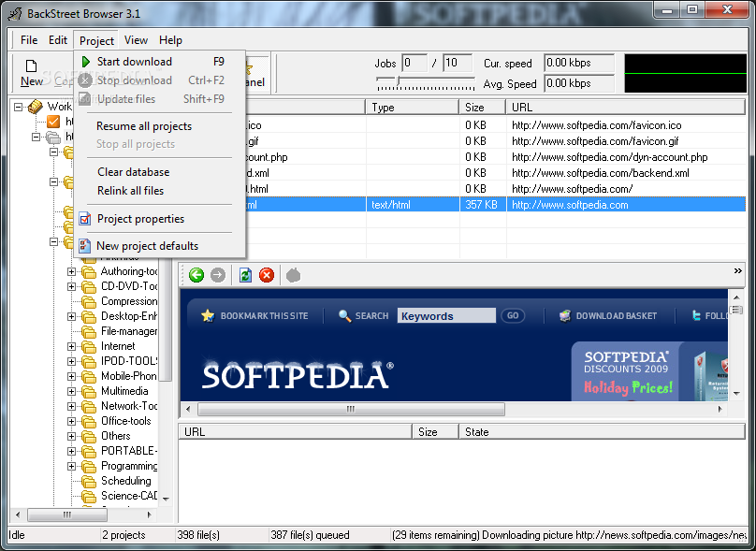
Task: Expand the Authoring-tools folder
Action: pos(71,272)
